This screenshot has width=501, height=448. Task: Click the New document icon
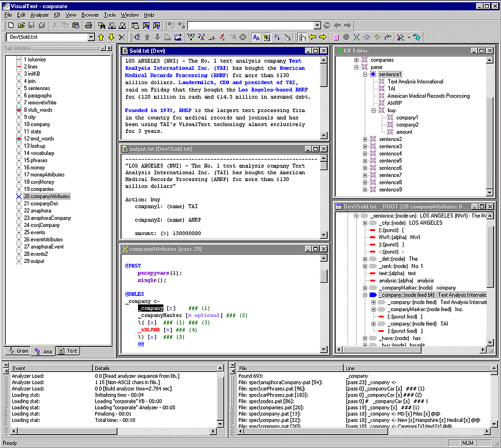click(11, 26)
